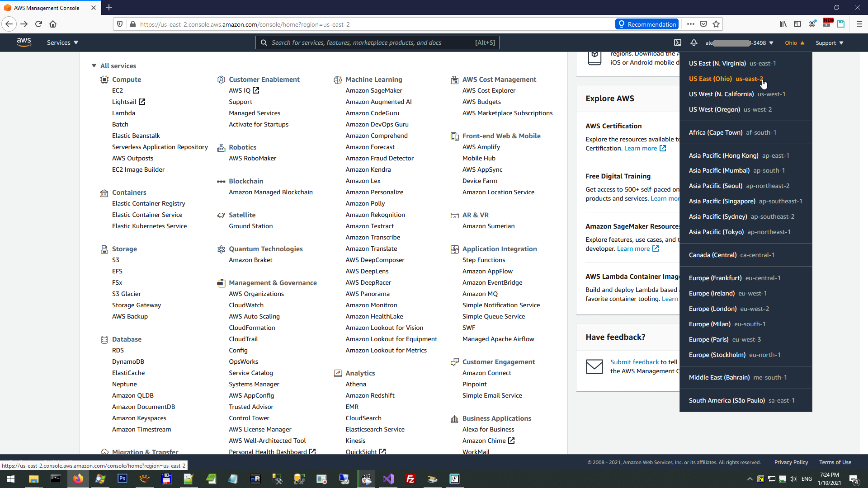
Task: Bookmark this page with star icon
Action: point(716,24)
